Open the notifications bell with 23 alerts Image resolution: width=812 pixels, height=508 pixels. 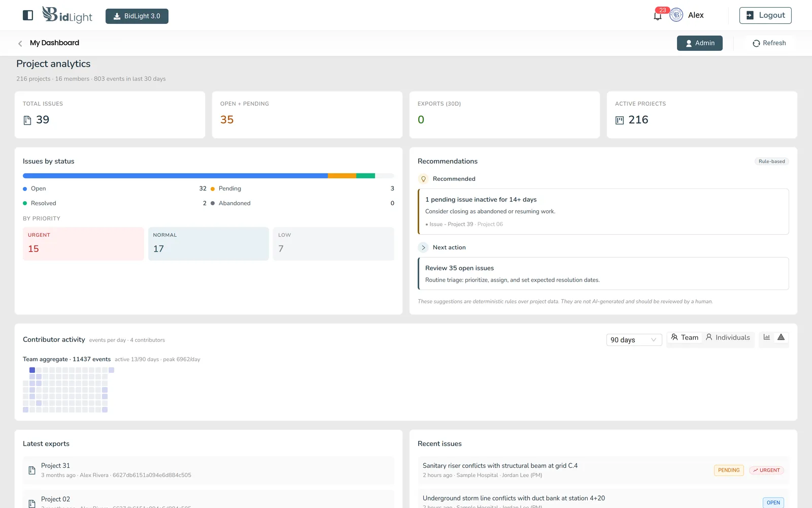pyautogui.click(x=658, y=16)
